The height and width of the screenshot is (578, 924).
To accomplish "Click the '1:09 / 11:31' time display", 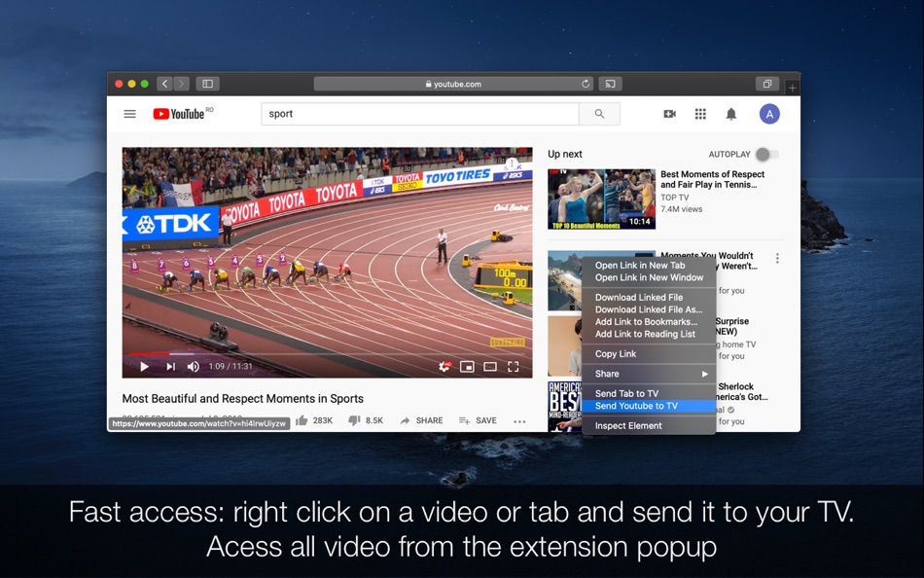I will (231, 366).
